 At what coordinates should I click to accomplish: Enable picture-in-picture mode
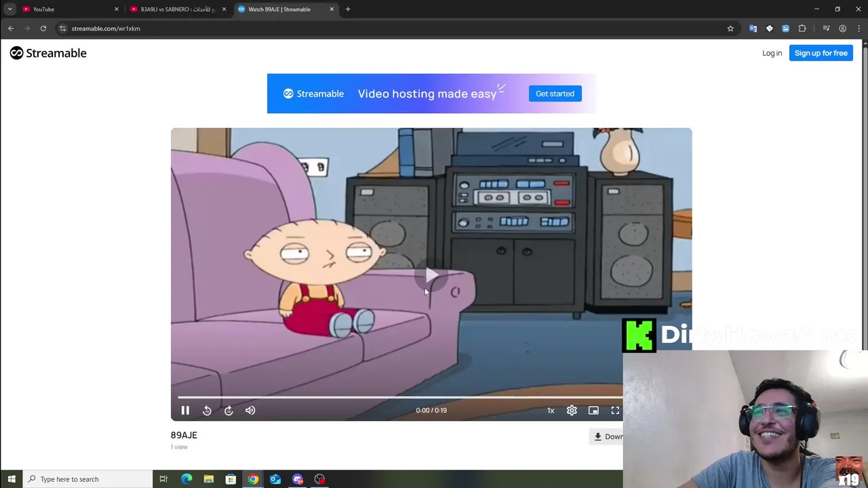tap(593, 410)
